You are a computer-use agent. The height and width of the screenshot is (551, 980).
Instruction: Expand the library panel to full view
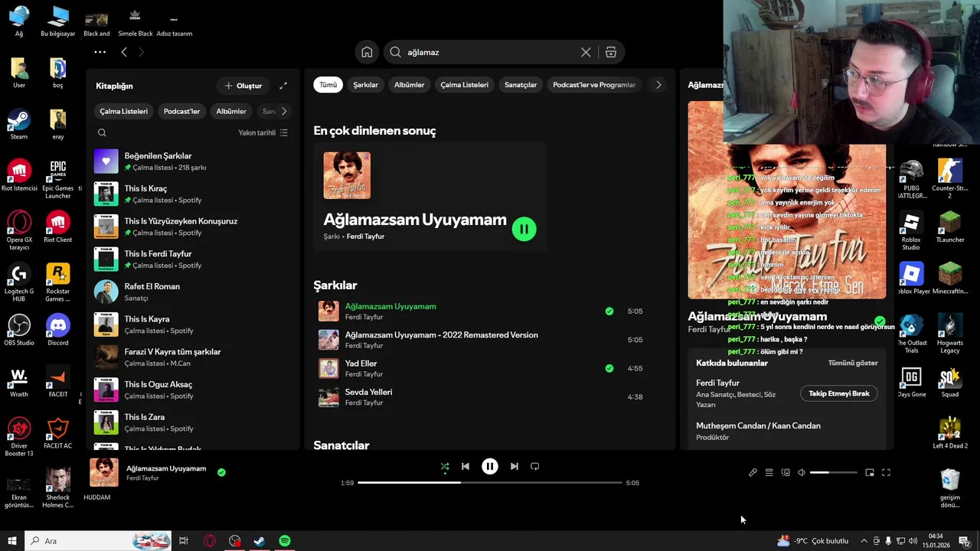(283, 86)
